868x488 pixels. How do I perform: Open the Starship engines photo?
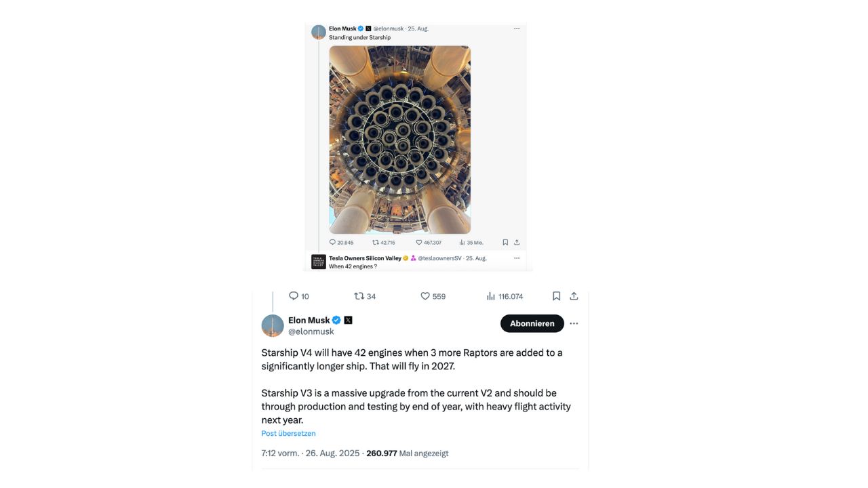pyautogui.click(x=399, y=140)
